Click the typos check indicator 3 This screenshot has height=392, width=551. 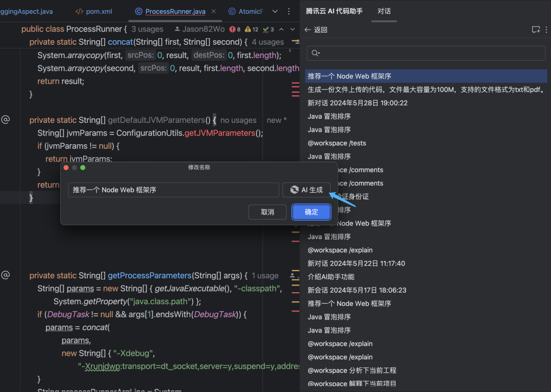[x=268, y=30]
